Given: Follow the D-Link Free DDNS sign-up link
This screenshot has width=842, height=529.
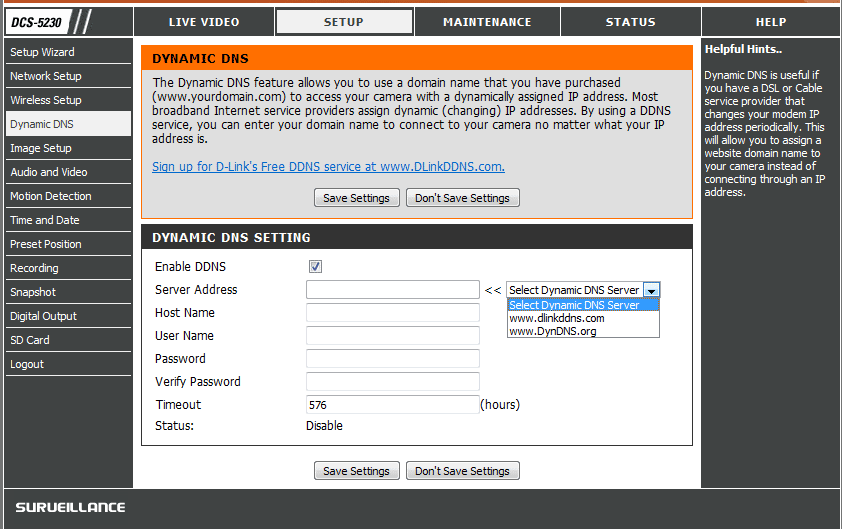Looking at the screenshot, I should [x=328, y=166].
